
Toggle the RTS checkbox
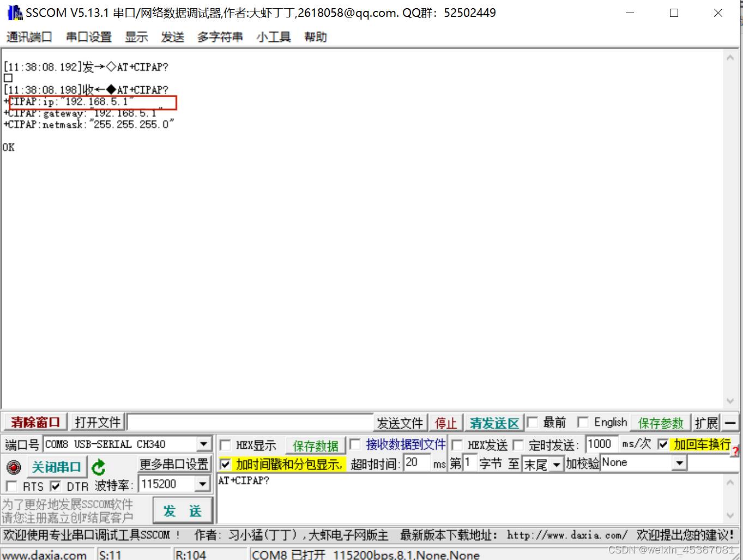11,486
